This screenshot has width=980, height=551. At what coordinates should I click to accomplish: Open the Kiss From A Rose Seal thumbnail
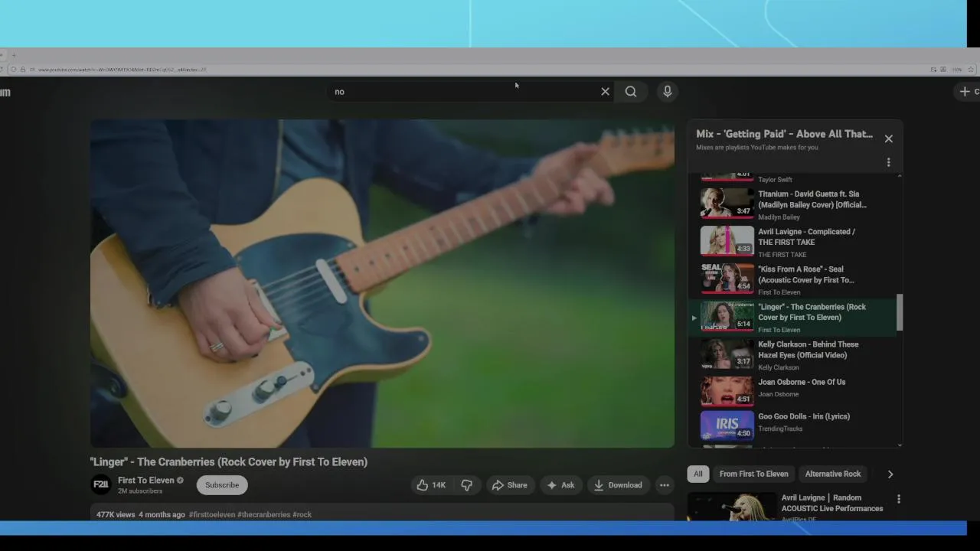point(727,278)
